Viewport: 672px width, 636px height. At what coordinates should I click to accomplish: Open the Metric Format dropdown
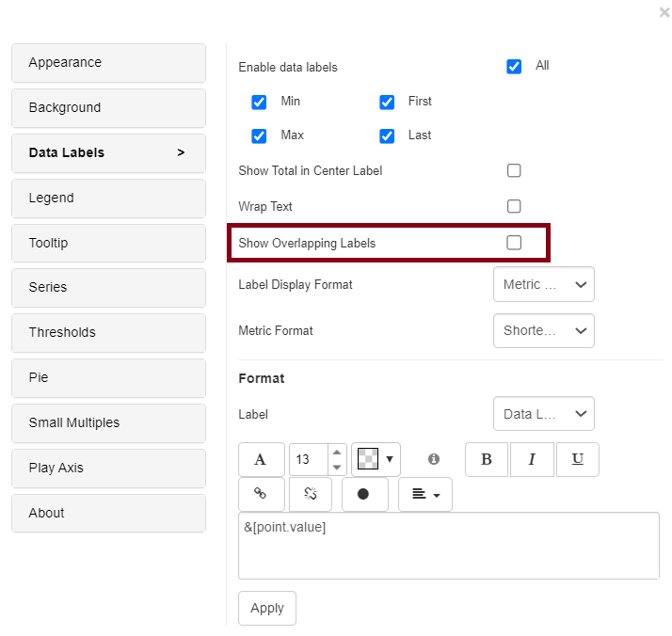point(543,330)
